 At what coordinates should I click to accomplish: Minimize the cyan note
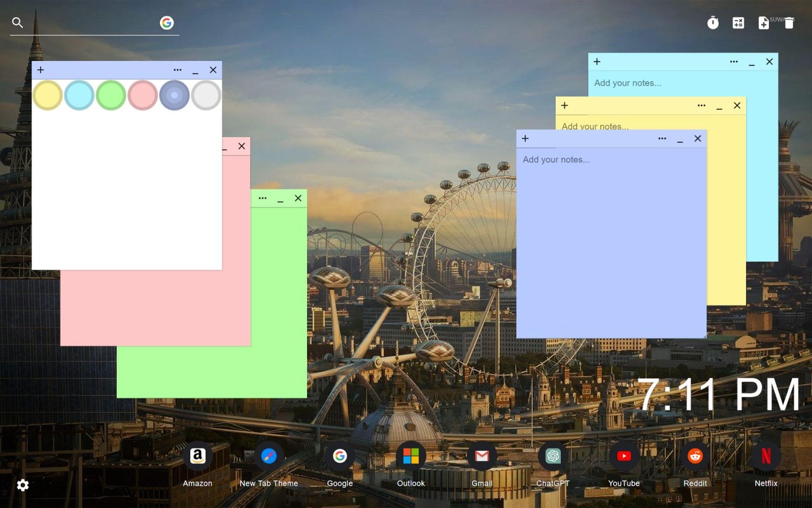coord(752,63)
